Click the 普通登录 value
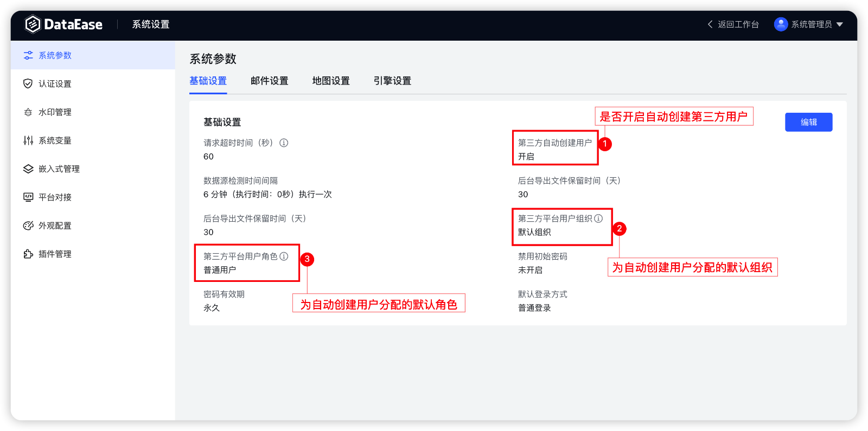 coord(534,307)
